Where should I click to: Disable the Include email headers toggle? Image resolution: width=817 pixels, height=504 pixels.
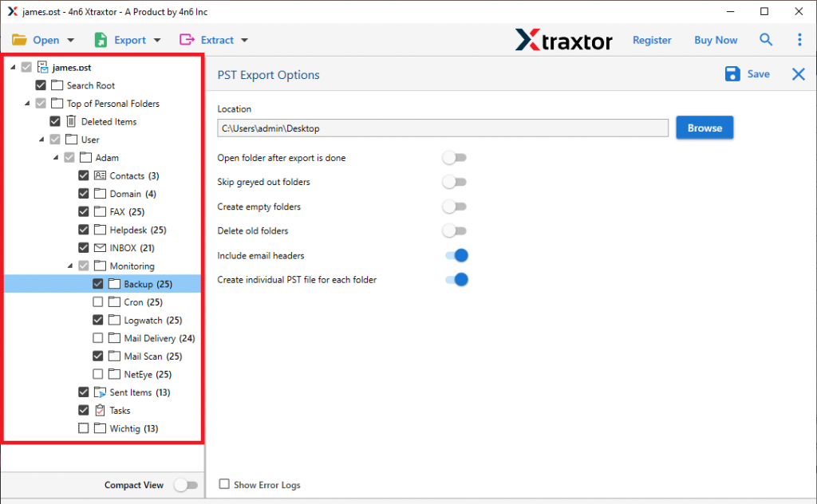[455, 255]
